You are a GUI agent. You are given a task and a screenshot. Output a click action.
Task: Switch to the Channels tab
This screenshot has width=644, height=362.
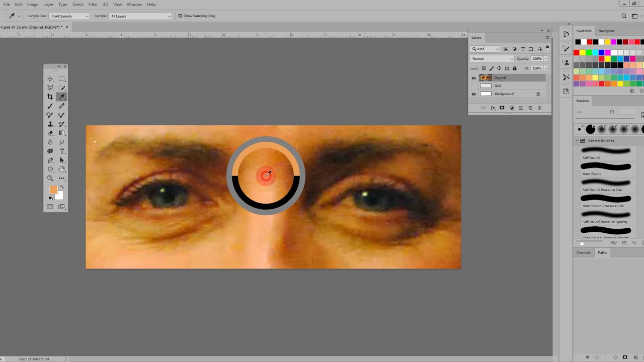coord(584,252)
